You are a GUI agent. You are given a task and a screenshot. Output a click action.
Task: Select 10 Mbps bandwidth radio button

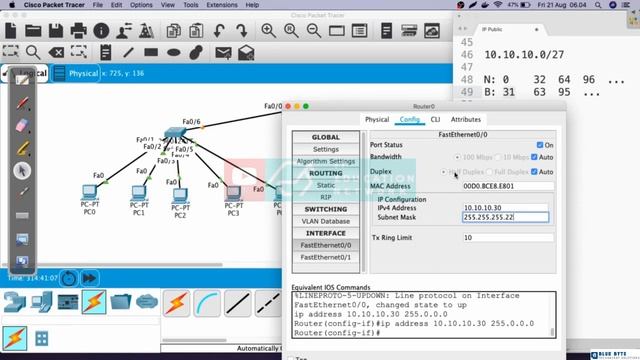click(x=498, y=157)
